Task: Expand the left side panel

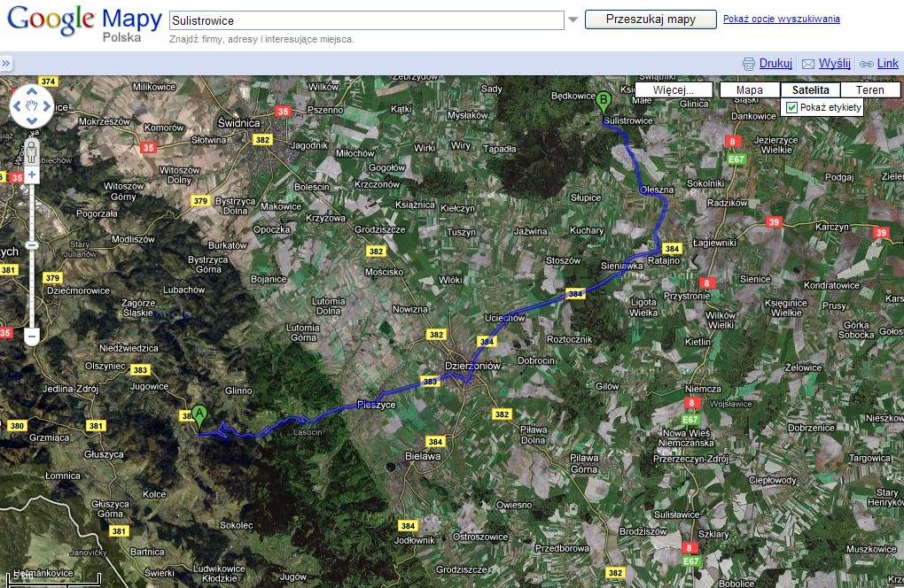Action: pos(5,64)
